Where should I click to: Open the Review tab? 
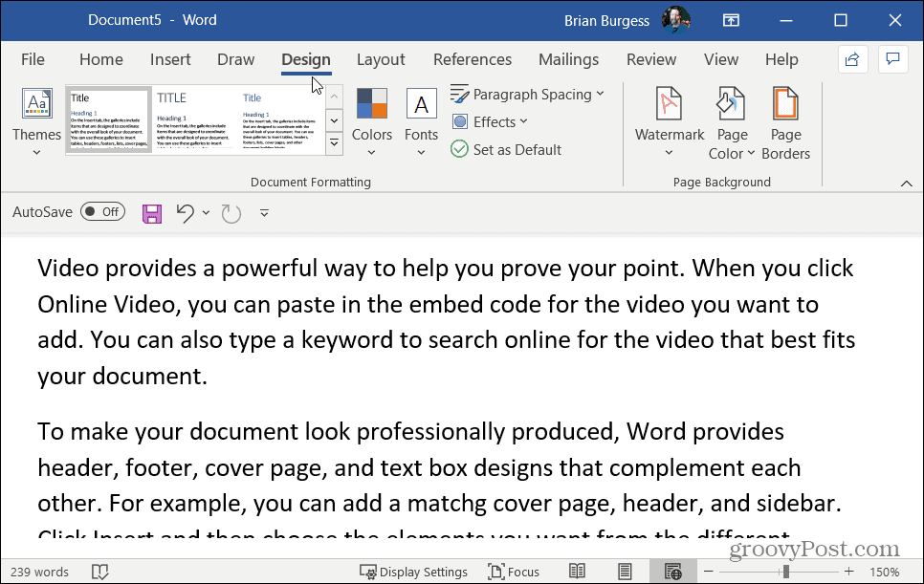point(651,59)
